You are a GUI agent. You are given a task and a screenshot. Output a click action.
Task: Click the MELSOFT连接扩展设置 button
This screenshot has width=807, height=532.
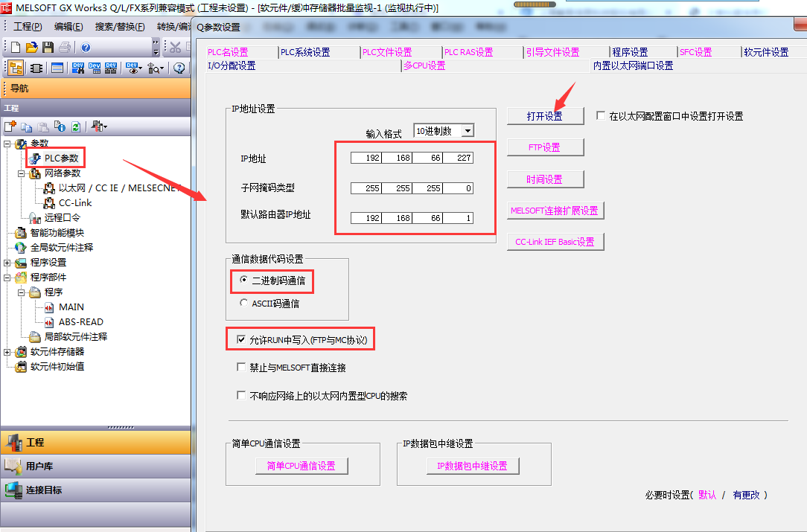pyautogui.click(x=555, y=211)
